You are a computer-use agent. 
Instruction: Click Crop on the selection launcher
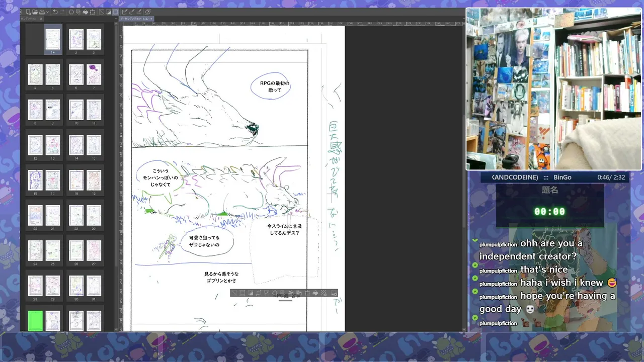(x=242, y=293)
